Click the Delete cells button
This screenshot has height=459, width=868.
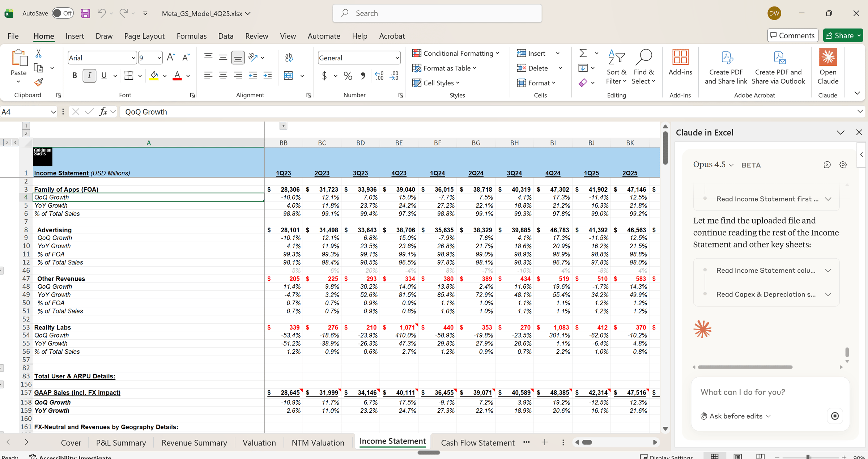point(533,68)
